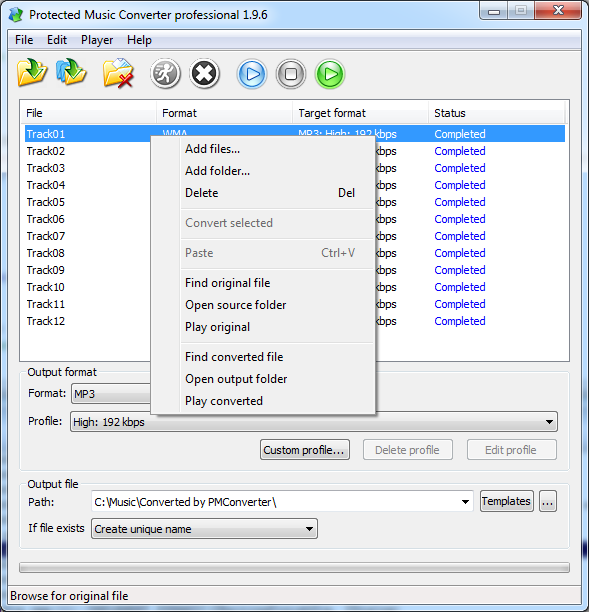Click the Custom profile... button

pyautogui.click(x=305, y=450)
